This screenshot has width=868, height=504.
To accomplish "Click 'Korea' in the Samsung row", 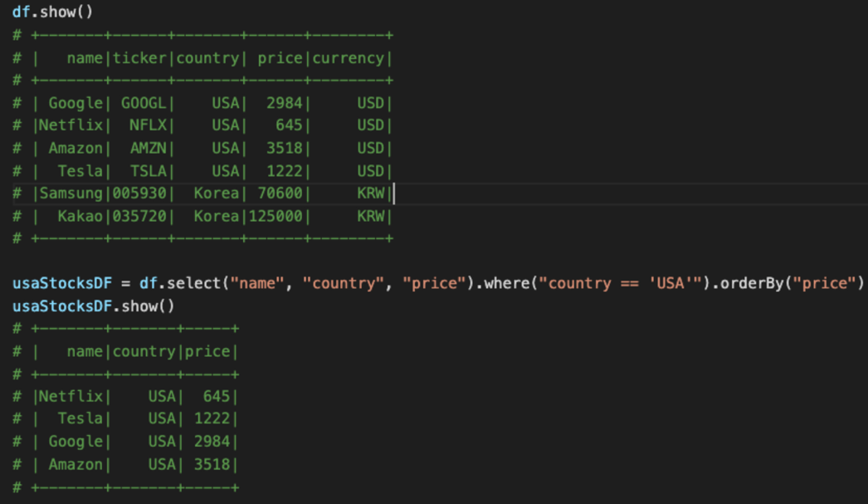I will click(x=217, y=193).
